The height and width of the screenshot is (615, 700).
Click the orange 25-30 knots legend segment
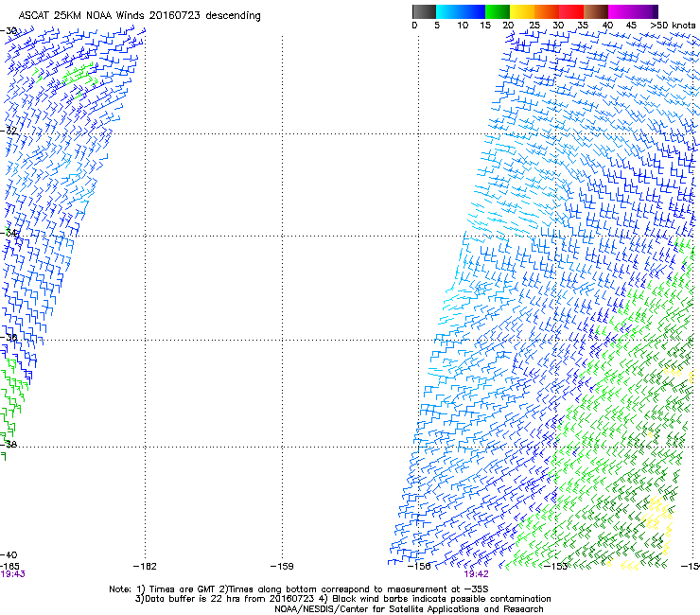click(x=547, y=11)
